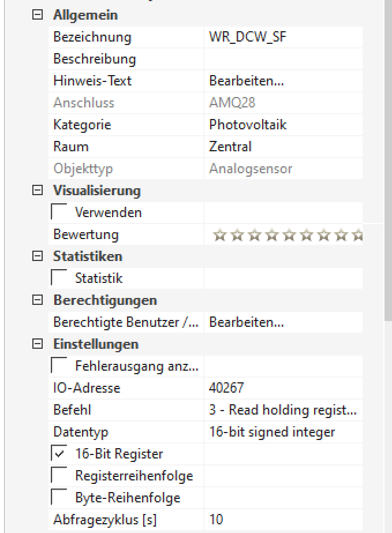Uncheck the 16-Bit Register checkbox
Screen dimensions: 392x533
pos(60,454)
